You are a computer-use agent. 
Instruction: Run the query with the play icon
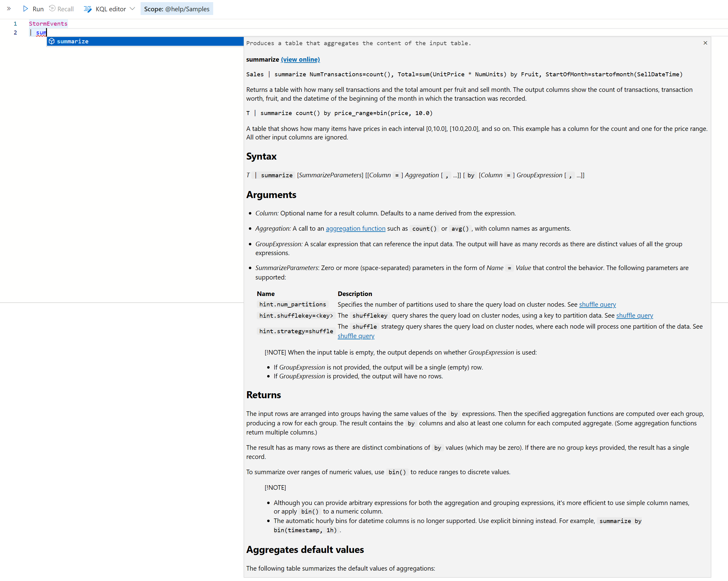[26, 9]
